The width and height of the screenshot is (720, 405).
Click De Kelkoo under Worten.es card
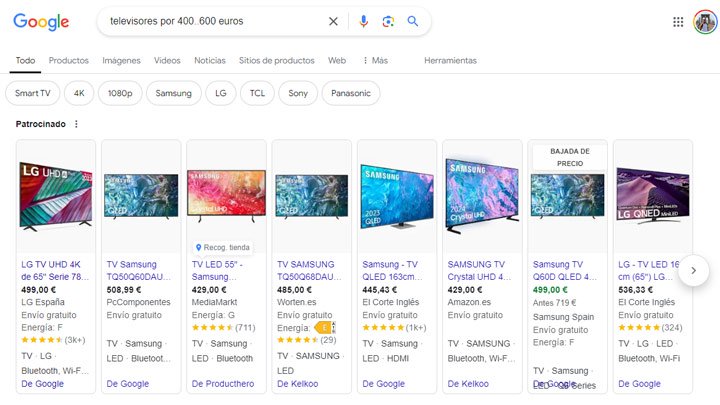pyautogui.click(x=298, y=383)
